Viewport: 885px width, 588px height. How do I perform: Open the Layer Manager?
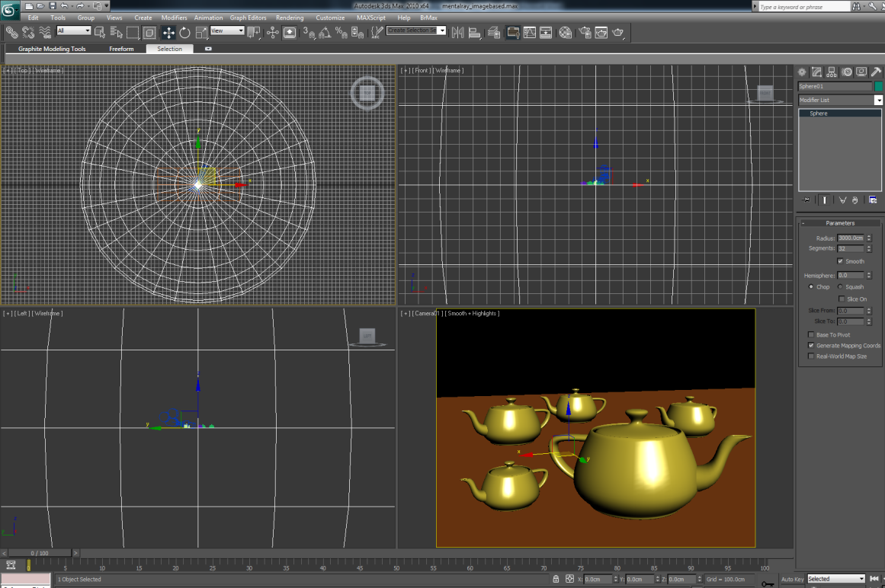(494, 33)
